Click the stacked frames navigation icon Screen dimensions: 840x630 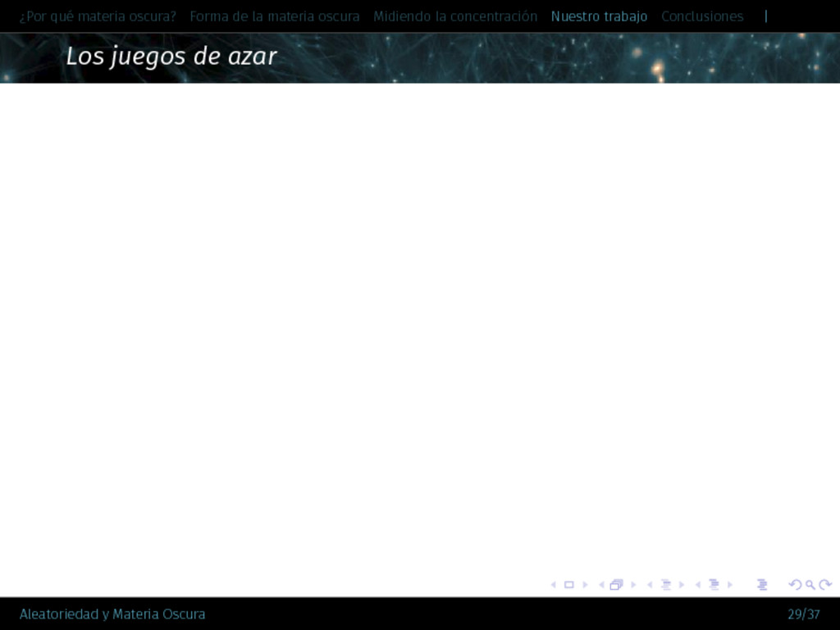pyautogui.click(x=617, y=585)
